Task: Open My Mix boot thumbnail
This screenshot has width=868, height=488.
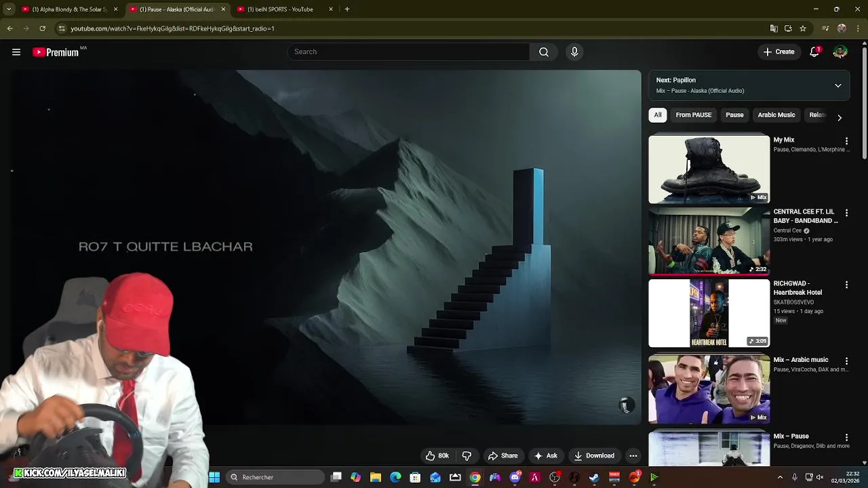Action: click(x=709, y=169)
